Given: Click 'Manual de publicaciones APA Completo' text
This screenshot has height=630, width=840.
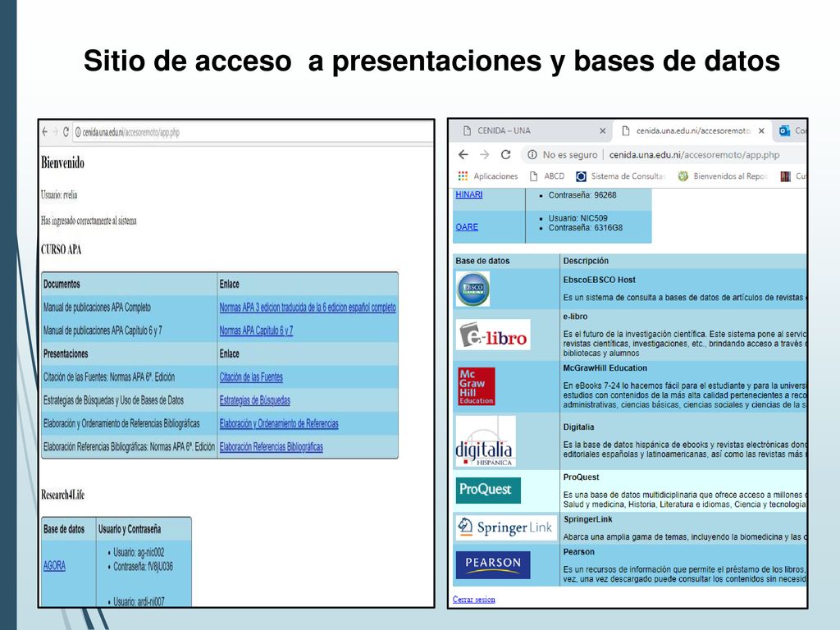Looking at the screenshot, I should [x=97, y=308].
